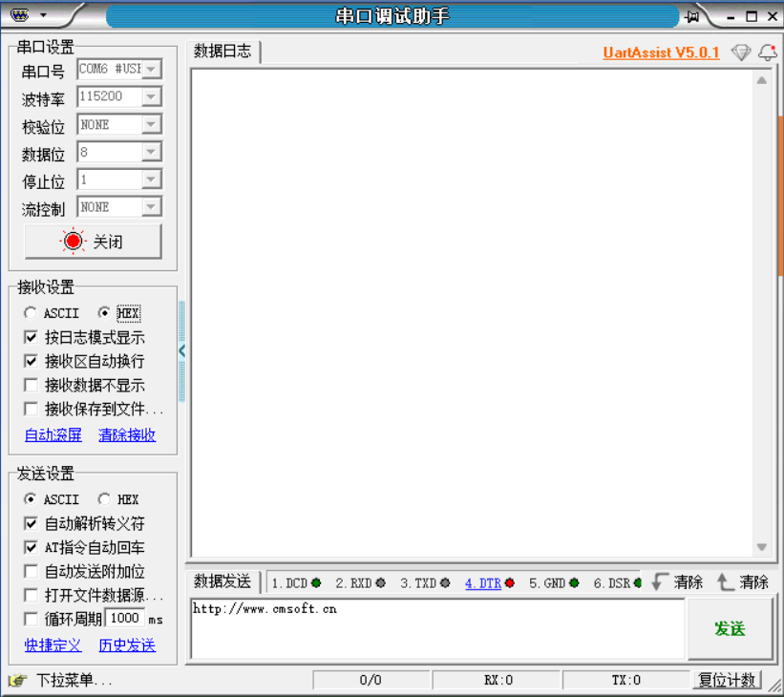
Task: Click the GND green indicator
Action: [x=574, y=583]
